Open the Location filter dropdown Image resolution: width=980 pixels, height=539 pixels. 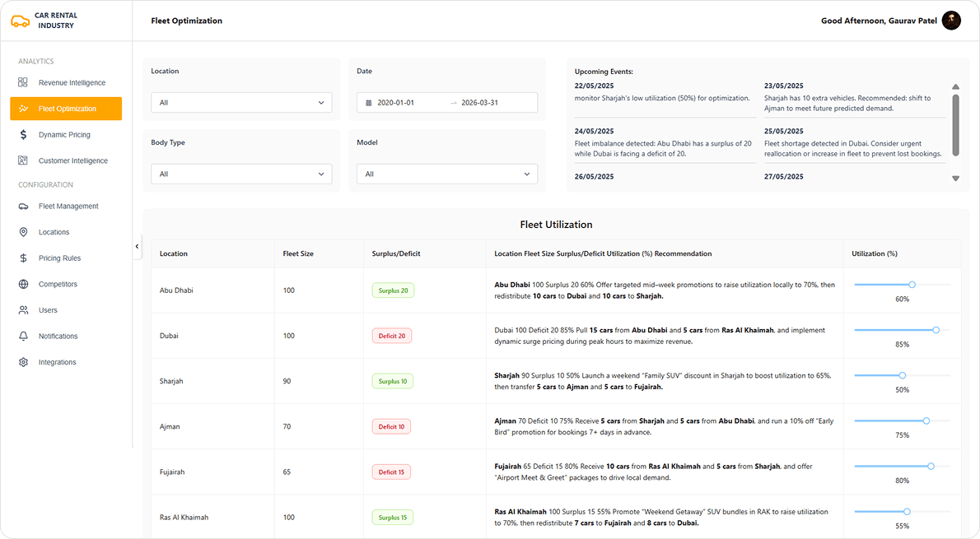click(241, 103)
